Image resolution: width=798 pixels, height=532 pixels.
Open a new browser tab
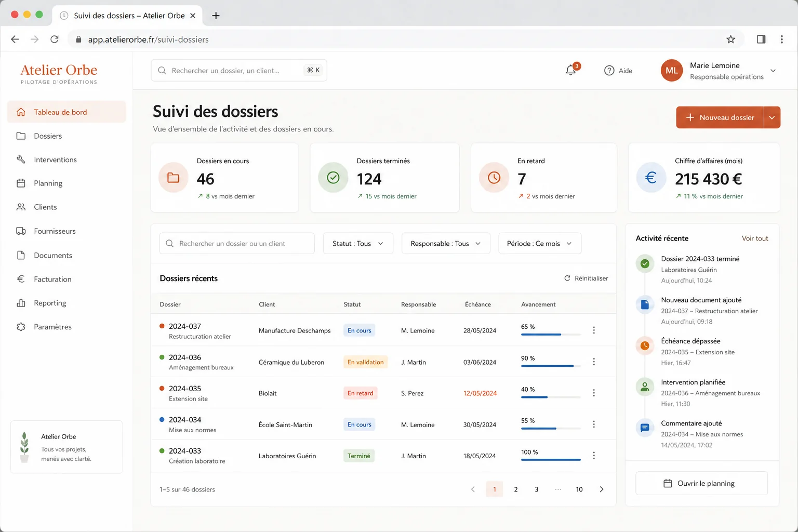coord(216,16)
